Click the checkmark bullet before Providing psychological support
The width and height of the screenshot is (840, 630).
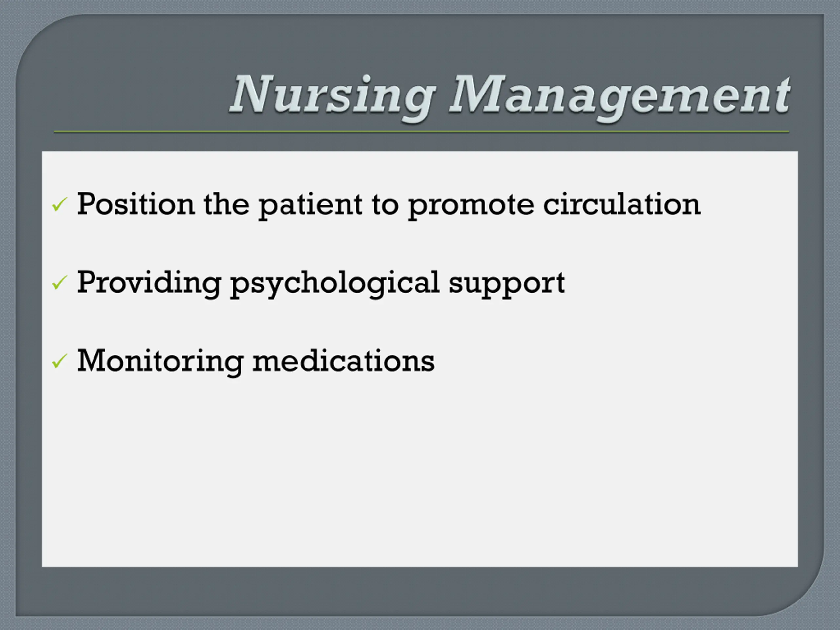60,283
